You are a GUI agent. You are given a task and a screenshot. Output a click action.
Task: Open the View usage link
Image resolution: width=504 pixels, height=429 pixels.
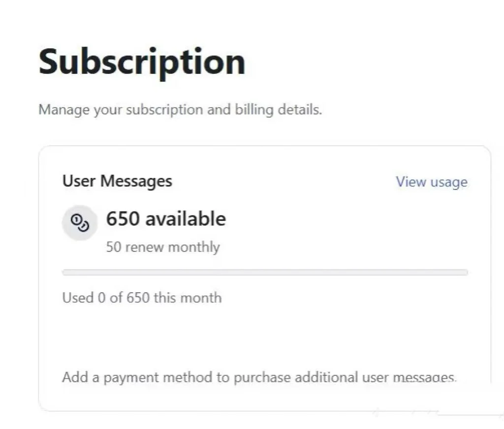coord(431,182)
